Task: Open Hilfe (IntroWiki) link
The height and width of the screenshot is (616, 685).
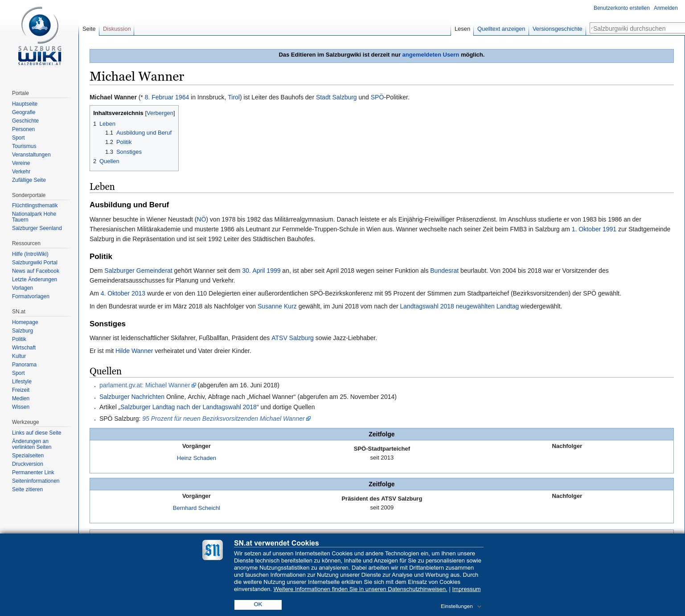Action: tap(30, 254)
